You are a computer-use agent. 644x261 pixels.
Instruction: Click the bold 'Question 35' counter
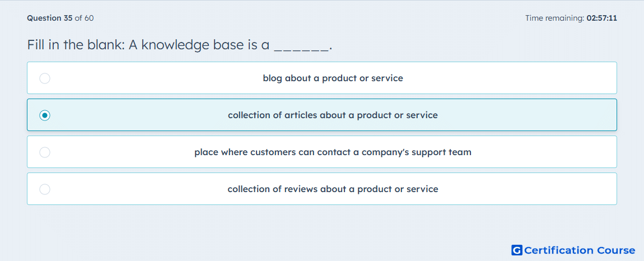[x=50, y=18]
